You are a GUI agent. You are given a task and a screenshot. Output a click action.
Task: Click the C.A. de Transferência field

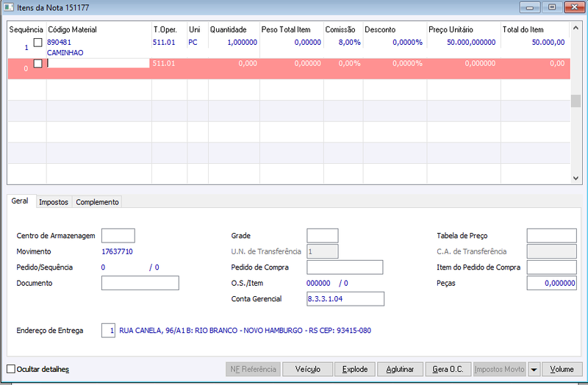pos(552,251)
